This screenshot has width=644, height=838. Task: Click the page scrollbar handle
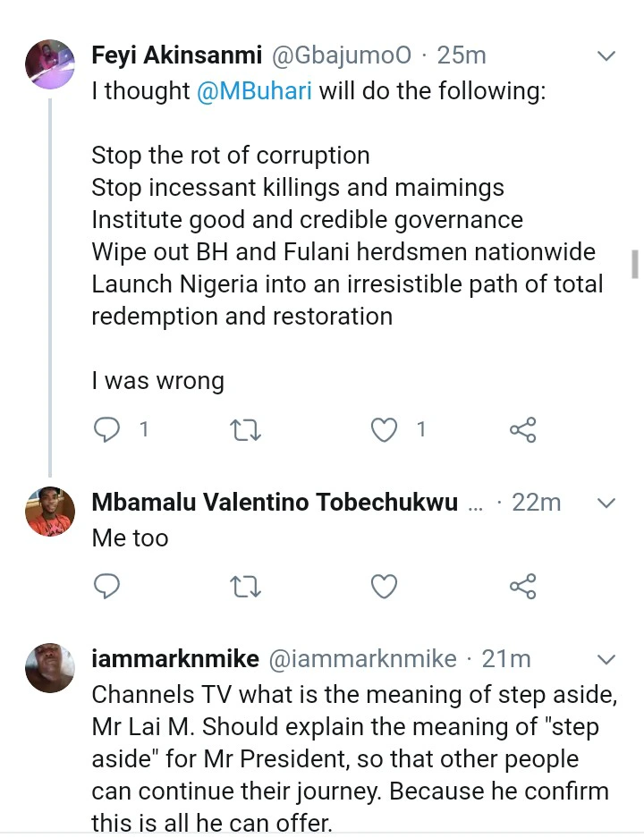coord(634,265)
